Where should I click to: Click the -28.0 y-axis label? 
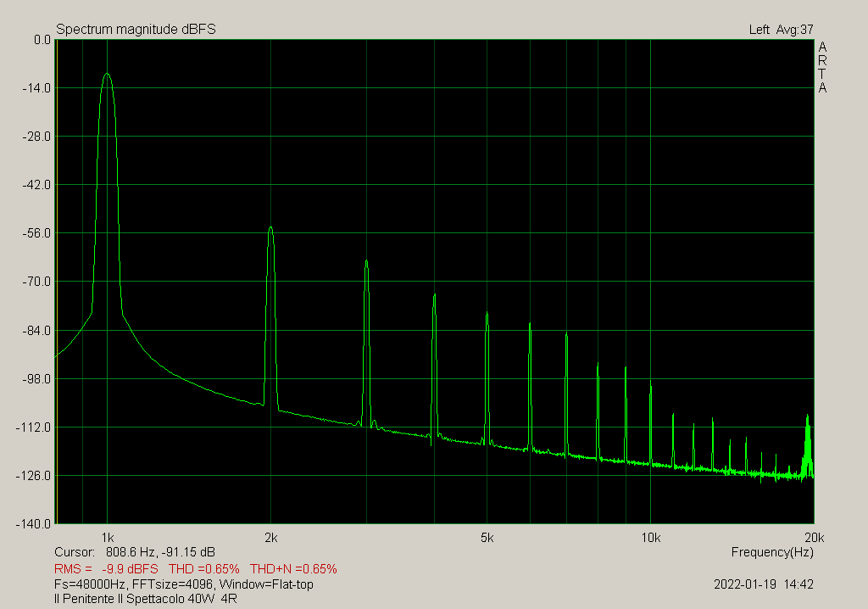(36, 137)
